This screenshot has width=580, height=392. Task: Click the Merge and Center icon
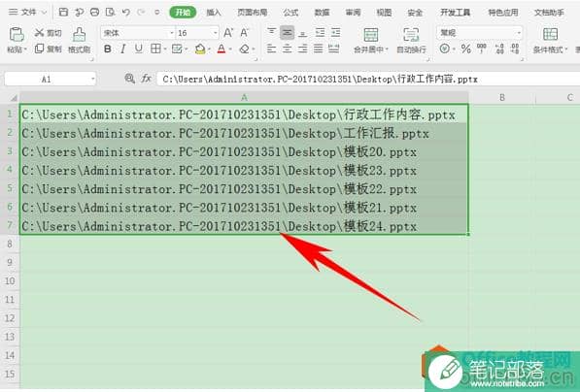coord(371,35)
